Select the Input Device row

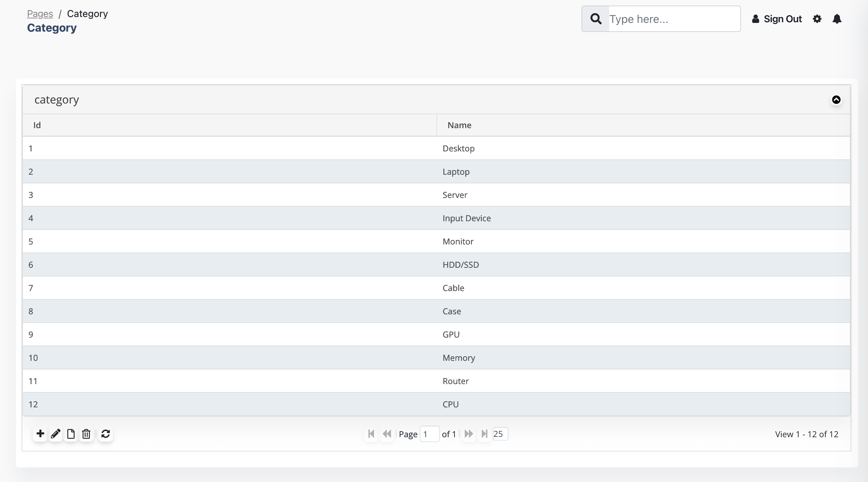pyautogui.click(x=436, y=218)
